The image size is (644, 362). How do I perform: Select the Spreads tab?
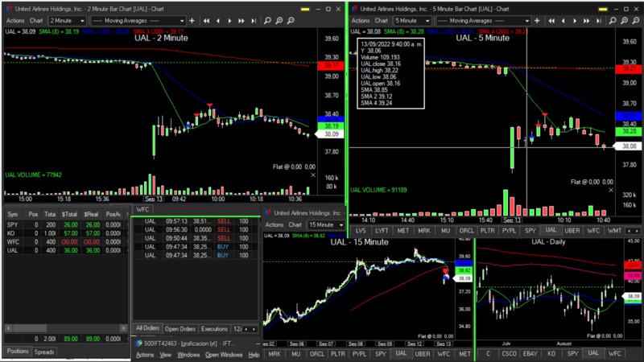coord(45,352)
